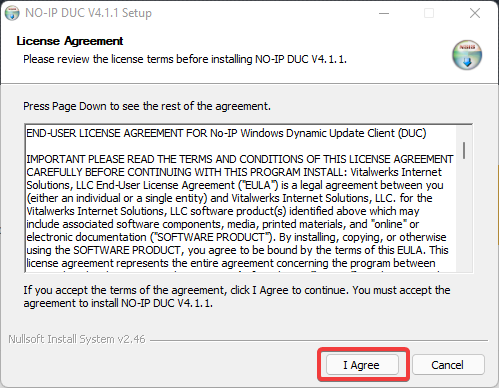The height and width of the screenshot is (388, 499).
Task: Click the IMPORTANT PLEASE READ line in the license
Action: [240, 159]
